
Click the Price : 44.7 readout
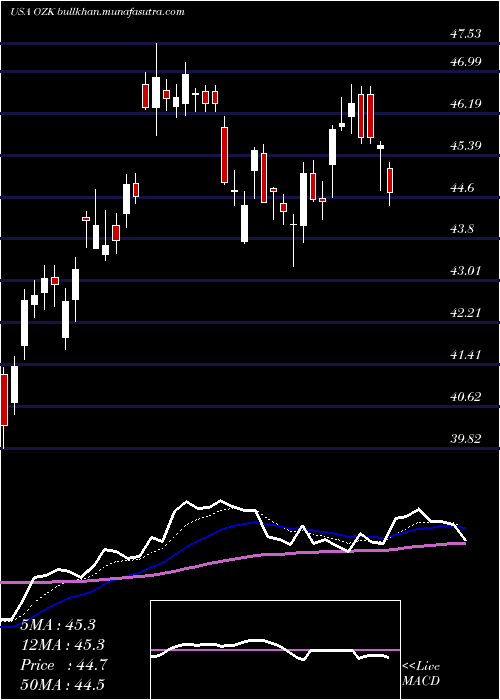[63, 665]
